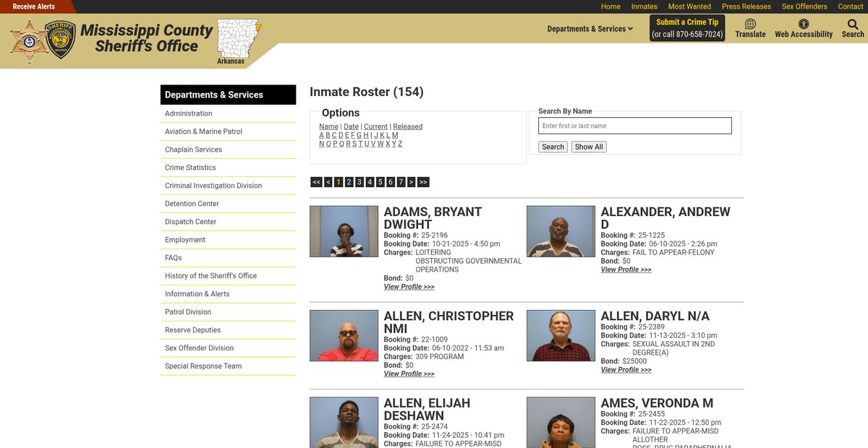Click the Sheriff shield badge emblem
Image resolution: width=868 pixels, height=448 pixels.
tap(61, 39)
